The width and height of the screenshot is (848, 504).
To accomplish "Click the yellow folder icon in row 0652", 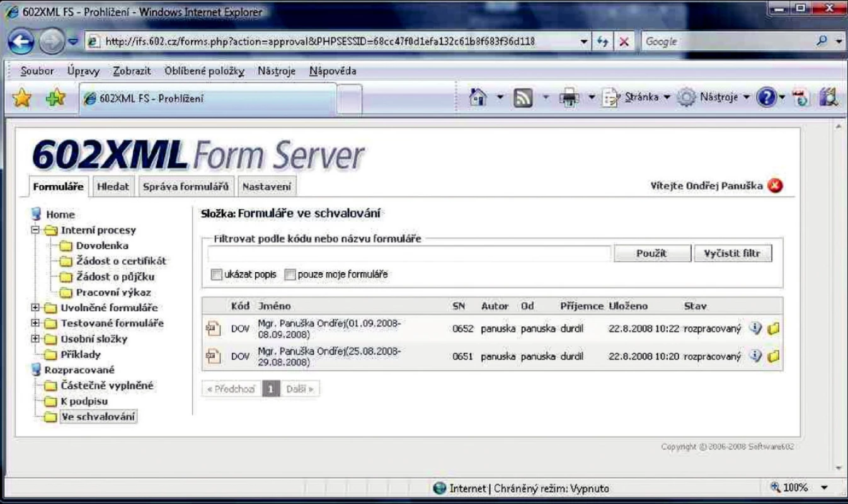I will click(x=774, y=328).
